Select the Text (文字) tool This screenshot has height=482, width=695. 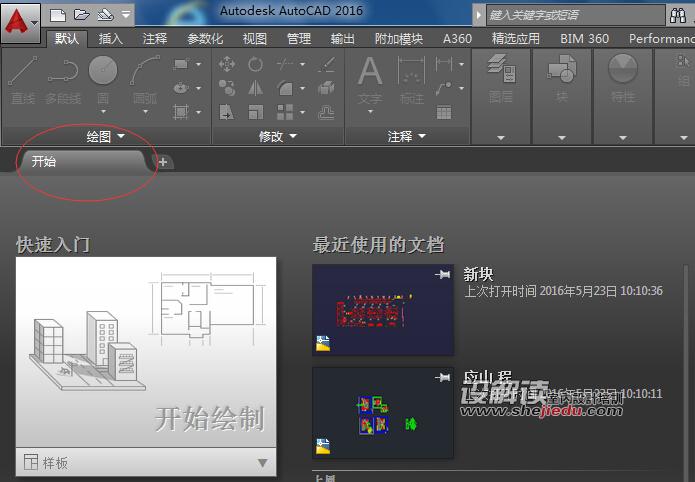[x=370, y=80]
